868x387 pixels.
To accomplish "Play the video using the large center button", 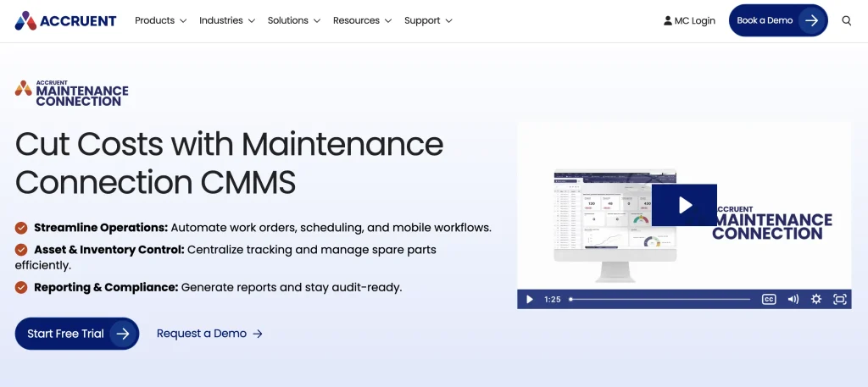I will (684, 205).
